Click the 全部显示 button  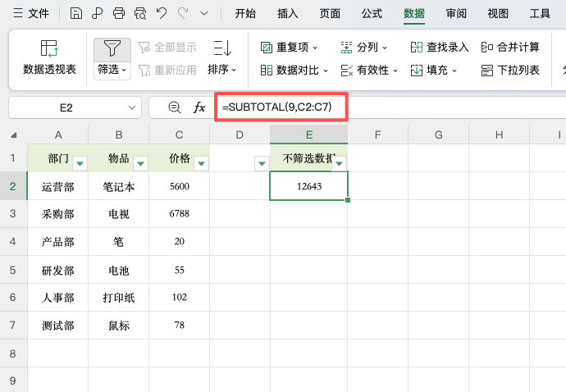[x=168, y=47]
